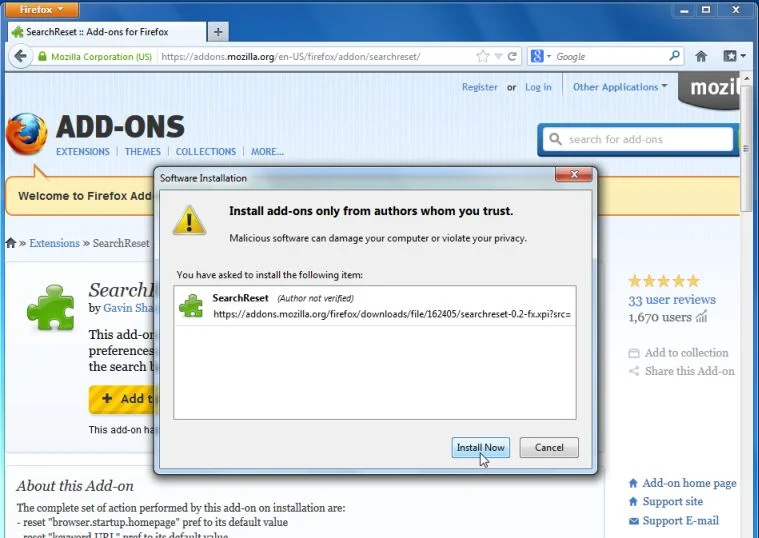Open the MORE... navigation item
Image resolution: width=759 pixels, height=538 pixels.
coord(267,152)
